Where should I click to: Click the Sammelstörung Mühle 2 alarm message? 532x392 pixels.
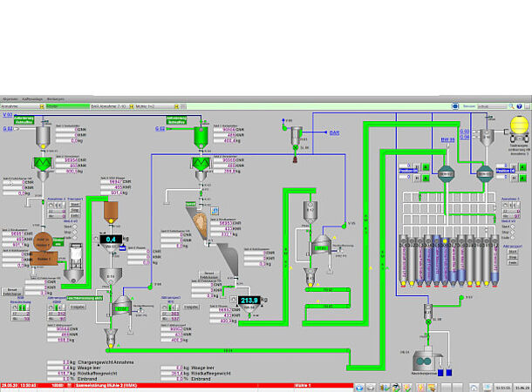106,386
